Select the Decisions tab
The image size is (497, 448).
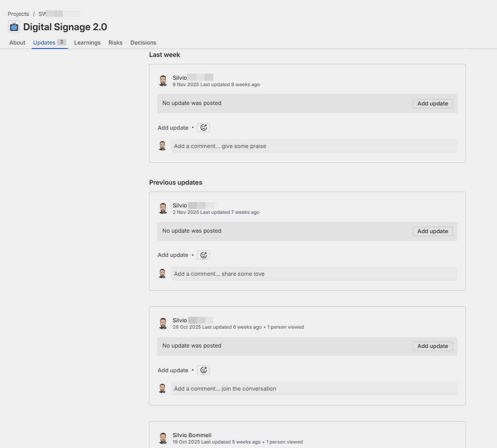tap(143, 43)
